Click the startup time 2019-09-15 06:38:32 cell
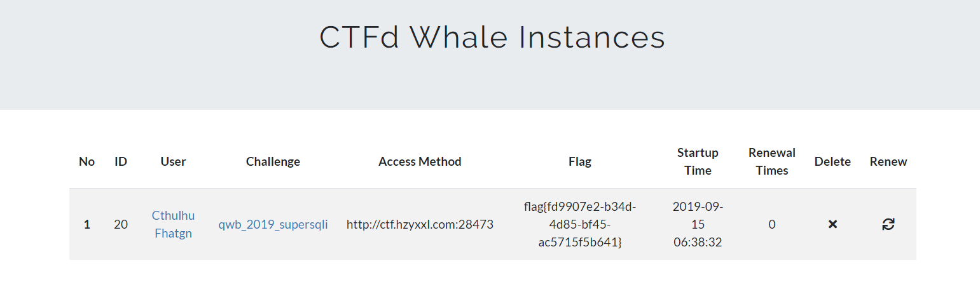980x282 pixels. click(698, 224)
